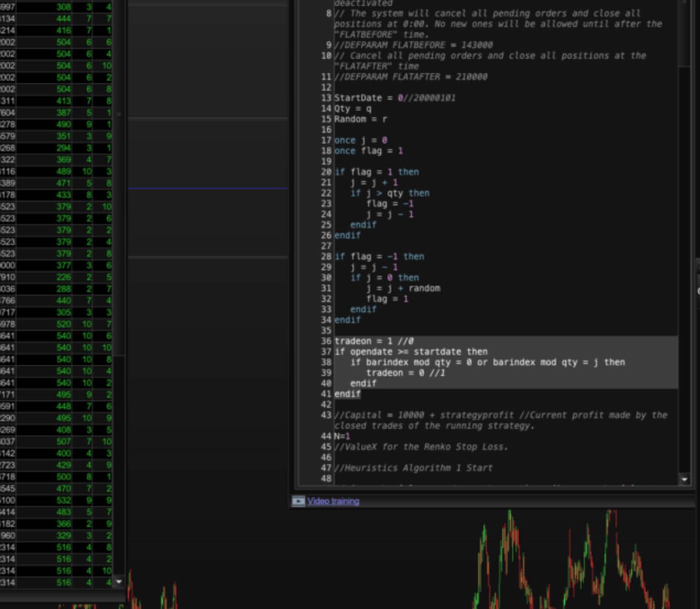Click comment "//DEFPARAM FLATAFTER = 210000"
The image size is (700, 609).
point(411,77)
